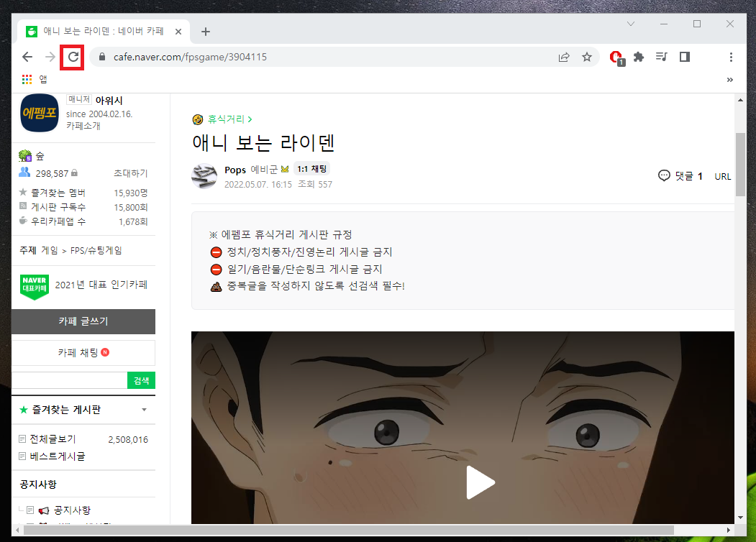The height and width of the screenshot is (542, 756).
Task: Open the FPS/슈팅게임 category link
Action: [96, 251]
